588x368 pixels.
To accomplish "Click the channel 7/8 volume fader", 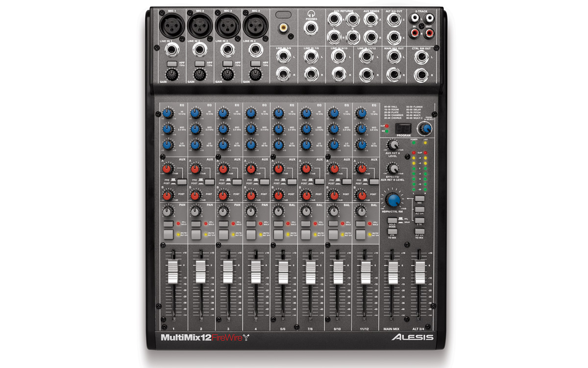I will click(x=310, y=272).
